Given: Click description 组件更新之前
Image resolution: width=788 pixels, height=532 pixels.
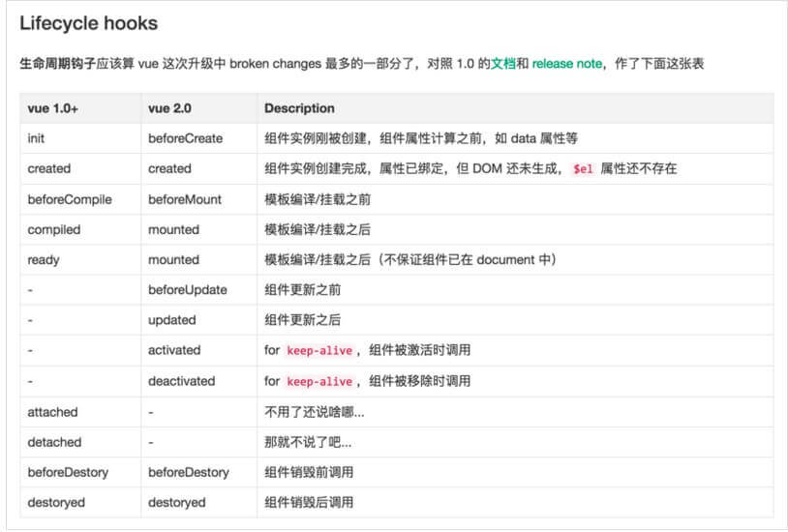Looking at the screenshot, I should click(303, 290).
